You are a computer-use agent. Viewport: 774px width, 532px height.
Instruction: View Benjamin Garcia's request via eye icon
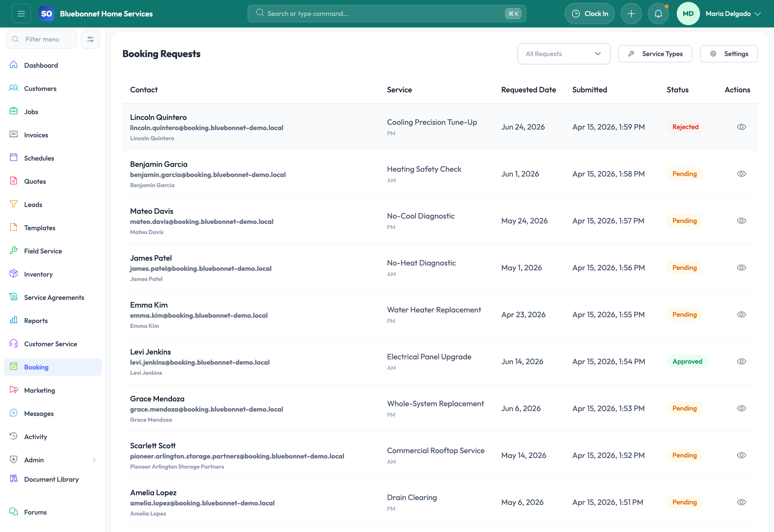click(x=741, y=174)
